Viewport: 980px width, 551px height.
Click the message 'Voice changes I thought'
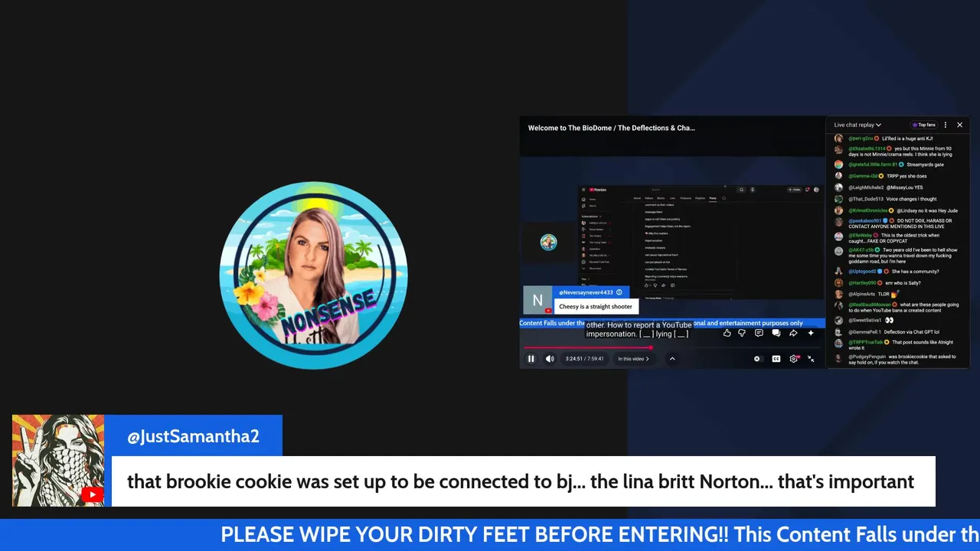point(911,199)
